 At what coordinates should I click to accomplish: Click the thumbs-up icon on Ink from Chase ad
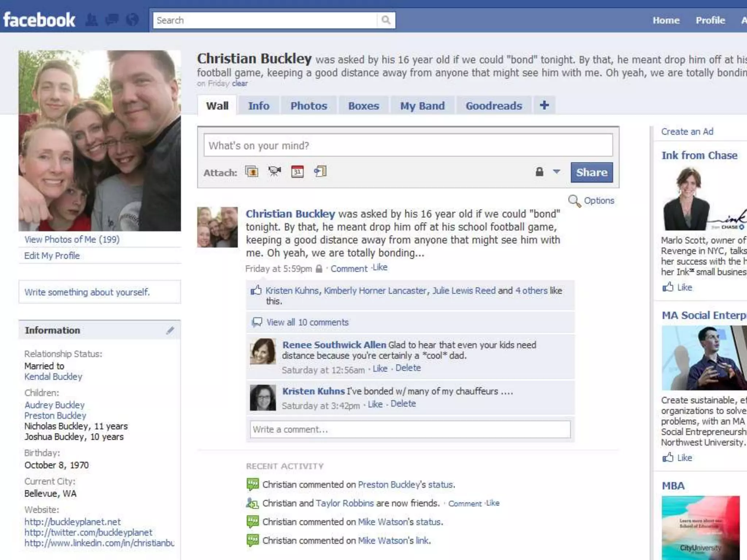[x=668, y=287]
